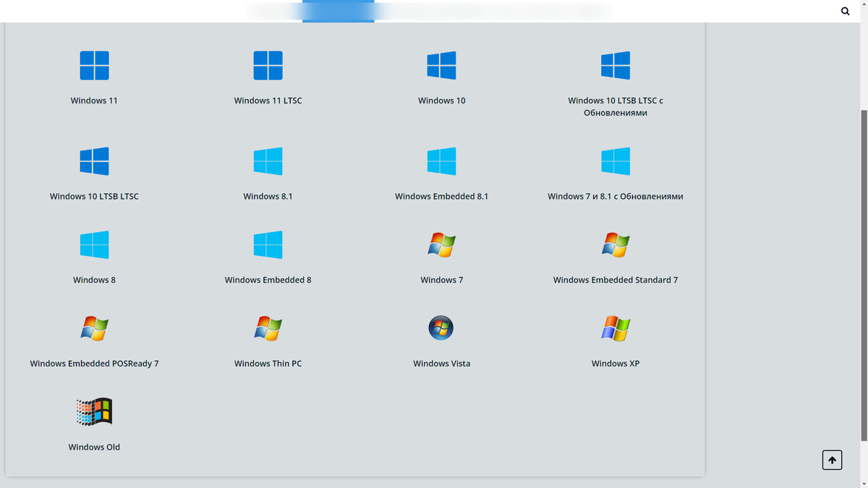The width and height of the screenshot is (868, 488).
Task: Open the Windows 8.1 text link
Action: pyautogui.click(x=268, y=196)
